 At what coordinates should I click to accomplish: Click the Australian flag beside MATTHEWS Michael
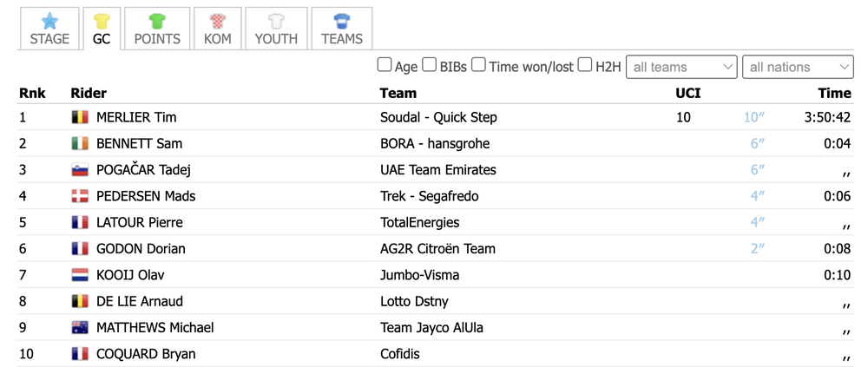coord(80,328)
